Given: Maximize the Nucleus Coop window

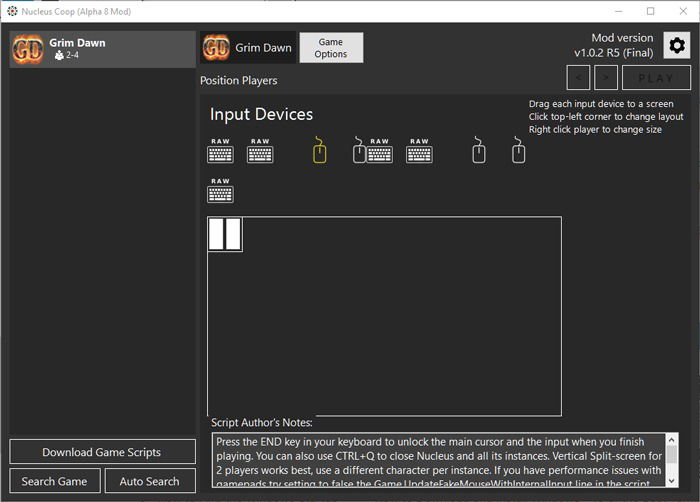Looking at the screenshot, I should point(650,11).
